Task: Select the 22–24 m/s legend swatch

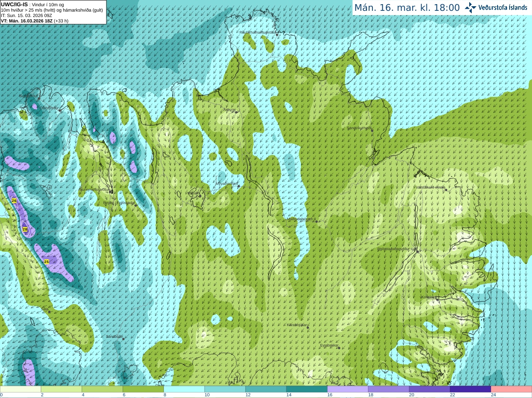Action: (x=470, y=389)
